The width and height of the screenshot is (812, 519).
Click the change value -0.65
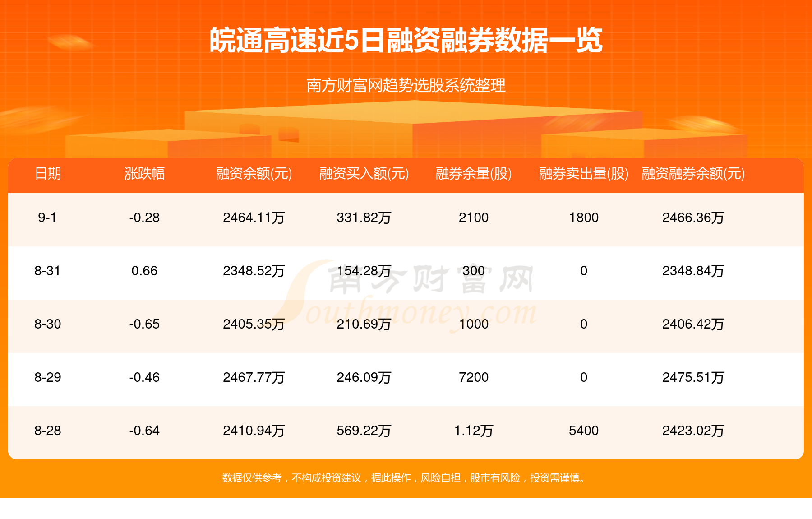point(144,324)
